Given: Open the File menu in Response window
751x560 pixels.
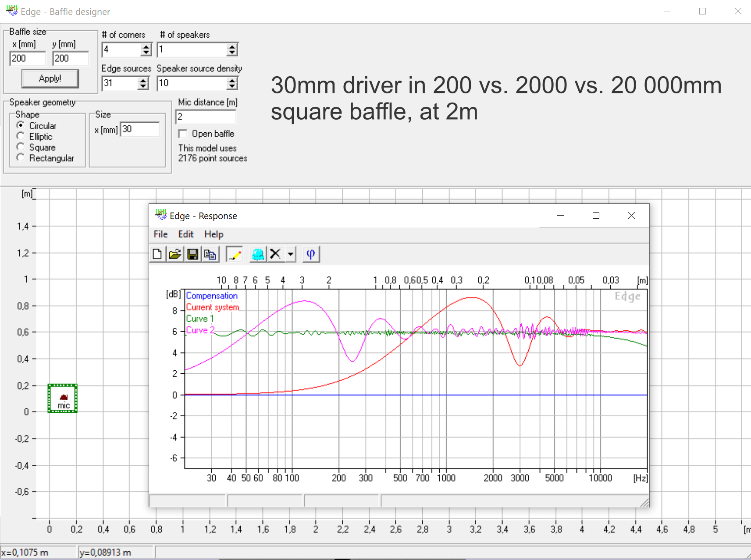Looking at the screenshot, I should click(160, 234).
